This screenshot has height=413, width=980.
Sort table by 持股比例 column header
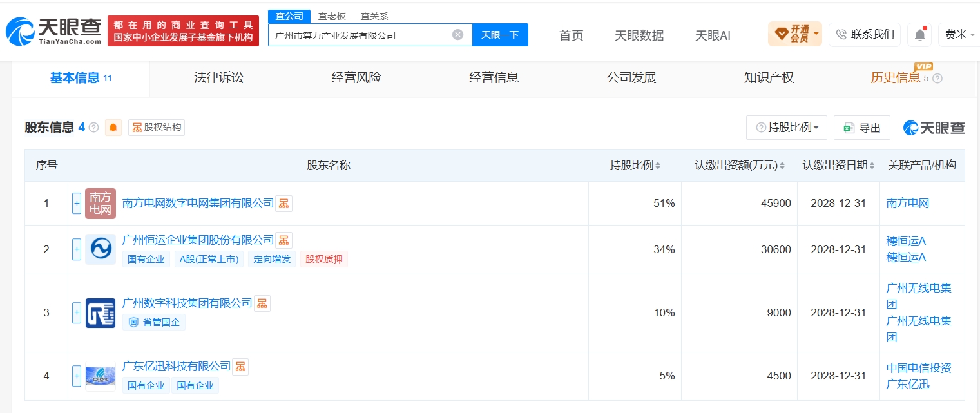point(635,166)
